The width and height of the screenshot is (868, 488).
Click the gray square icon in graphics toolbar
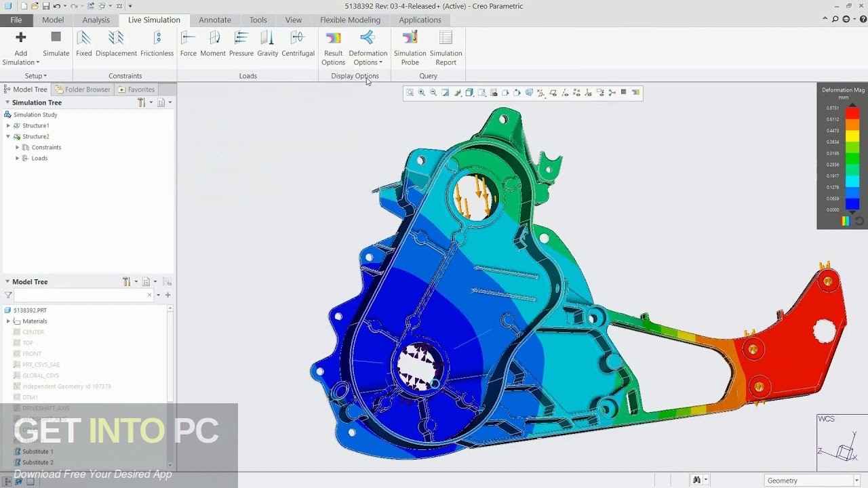624,93
